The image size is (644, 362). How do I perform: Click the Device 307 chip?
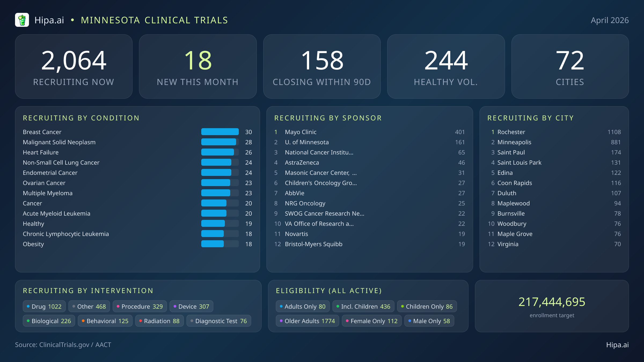coord(191,306)
